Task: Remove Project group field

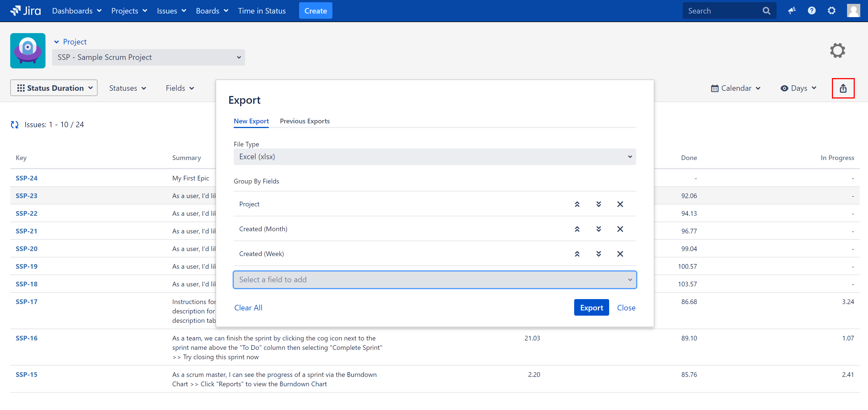Action: (x=620, y=204)
